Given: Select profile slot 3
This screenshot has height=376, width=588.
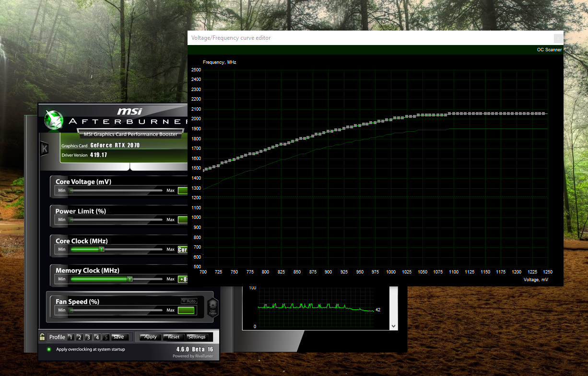Looking at the screenshot, I should (88, 337).
